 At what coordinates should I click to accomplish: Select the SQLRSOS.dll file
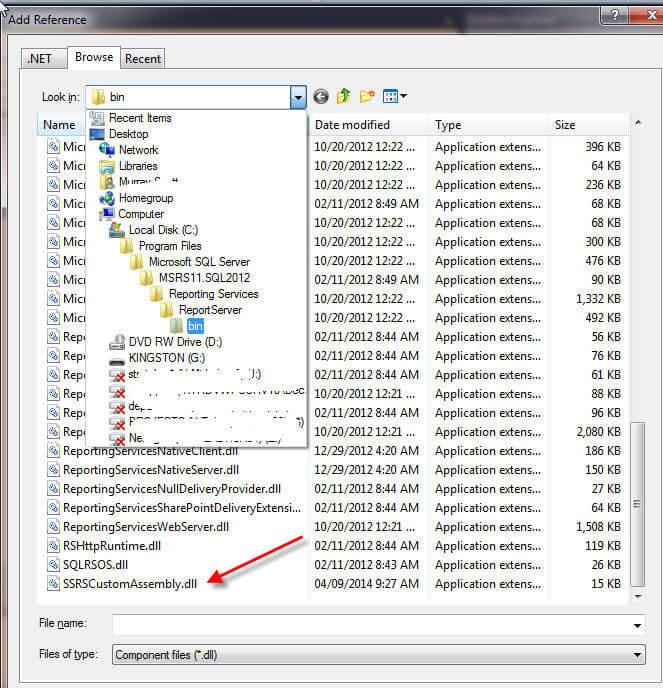pyautogui.click(x=95, y=565)
